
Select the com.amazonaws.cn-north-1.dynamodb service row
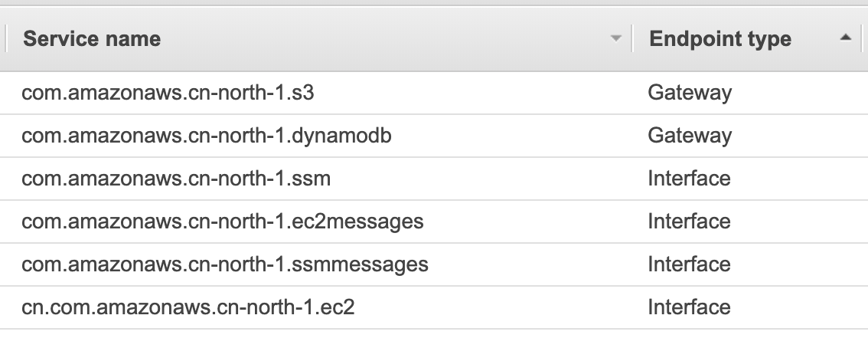pos(434,136)
